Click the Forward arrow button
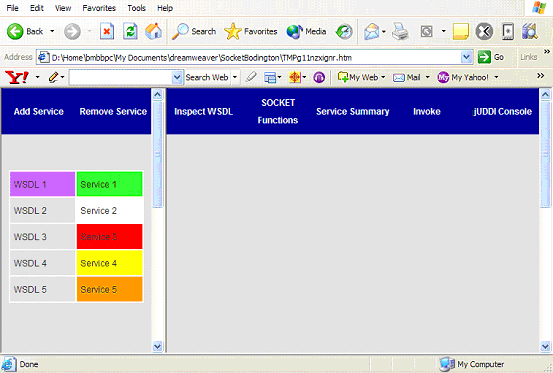The image size is (553, 373). click(72, 31)
